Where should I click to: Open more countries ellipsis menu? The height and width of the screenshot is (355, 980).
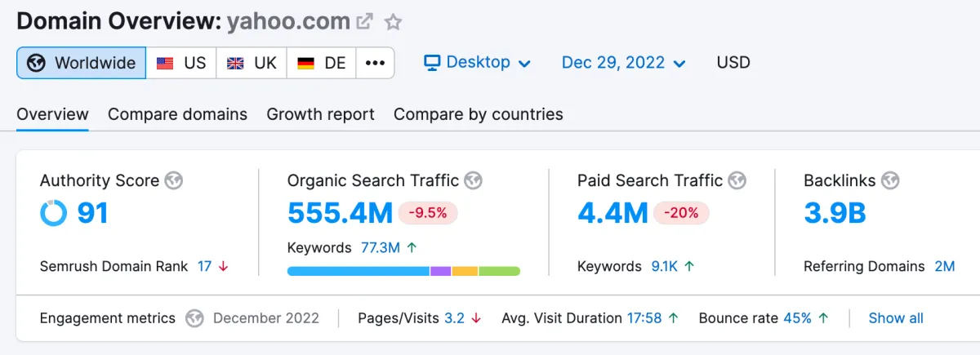coord(375,63)
